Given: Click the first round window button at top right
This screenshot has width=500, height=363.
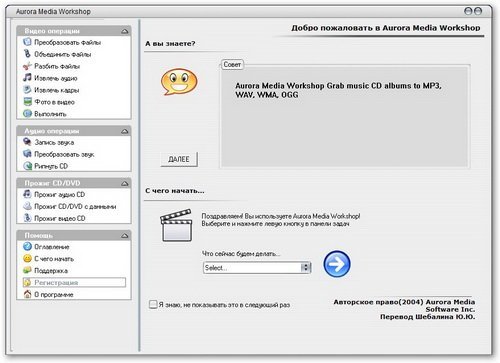Looking at the screenshot, I should (468, 11).
